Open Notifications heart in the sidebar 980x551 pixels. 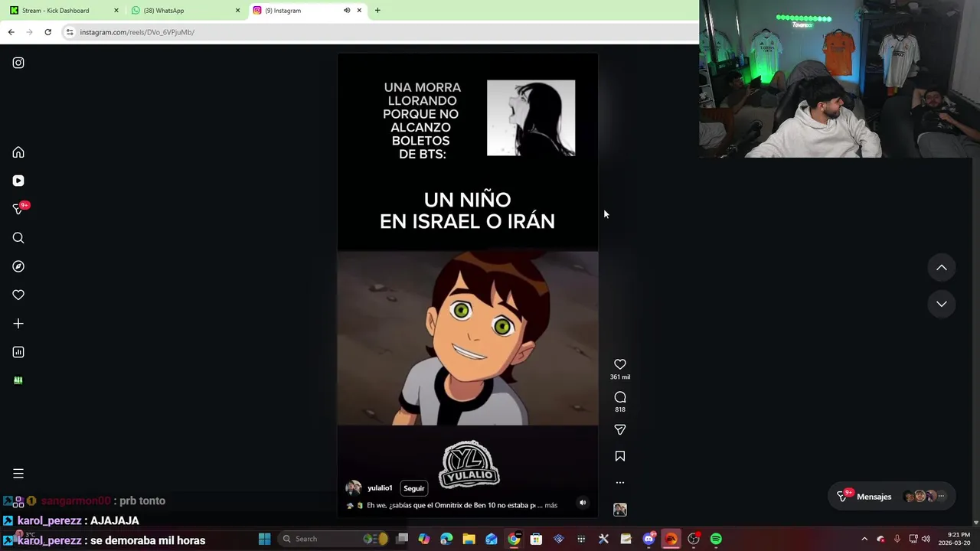point(18,295)
